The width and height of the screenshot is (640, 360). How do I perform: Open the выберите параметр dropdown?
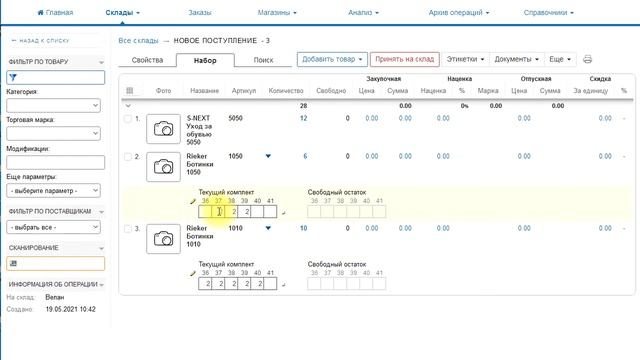[53, 191]
